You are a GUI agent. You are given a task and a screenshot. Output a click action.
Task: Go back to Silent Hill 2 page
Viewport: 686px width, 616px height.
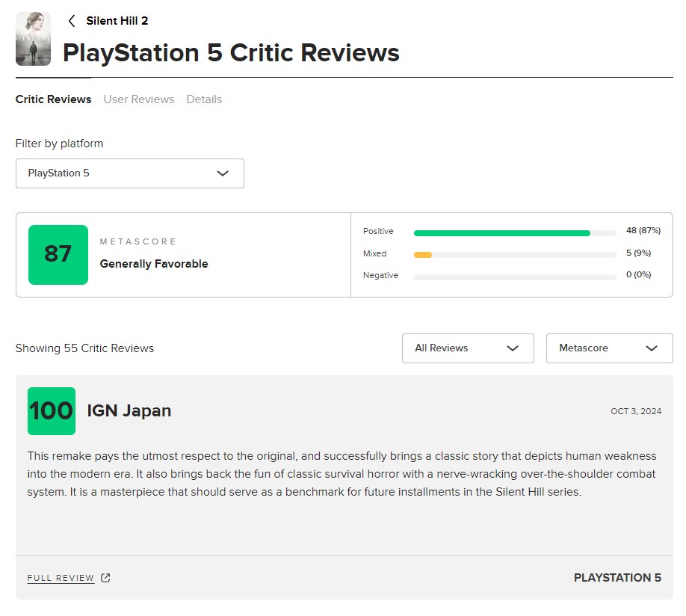pyautogui.click(x=117, y=21)
